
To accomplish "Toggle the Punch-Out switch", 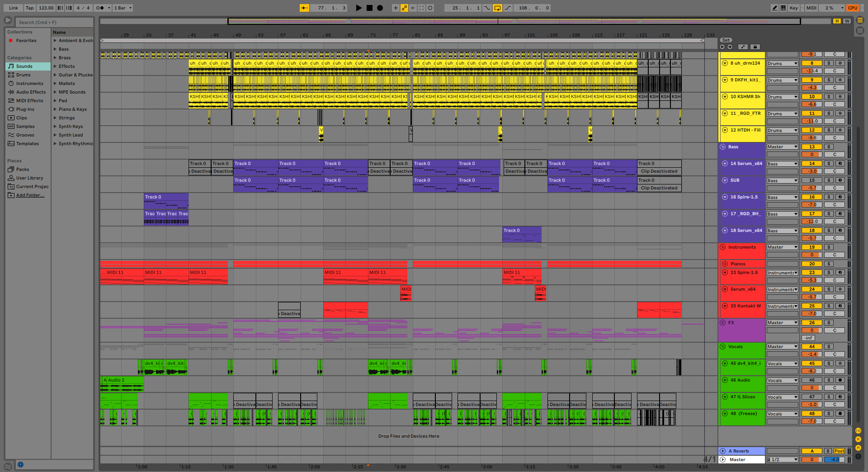I will [508, 8].
